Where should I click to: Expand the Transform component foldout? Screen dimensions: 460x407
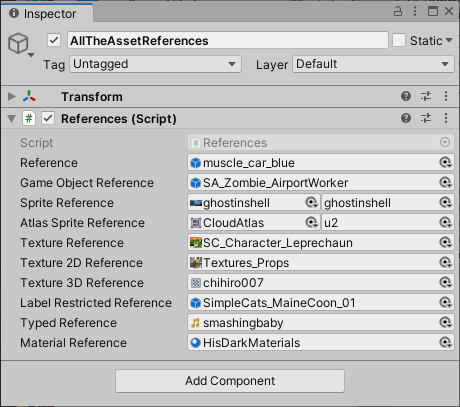pos(12,96)
